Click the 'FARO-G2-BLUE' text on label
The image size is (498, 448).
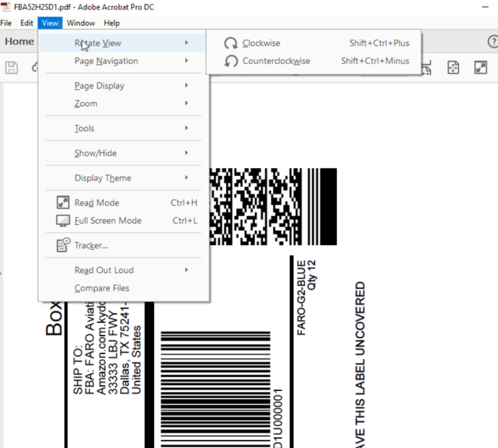[x=301, y=297]
